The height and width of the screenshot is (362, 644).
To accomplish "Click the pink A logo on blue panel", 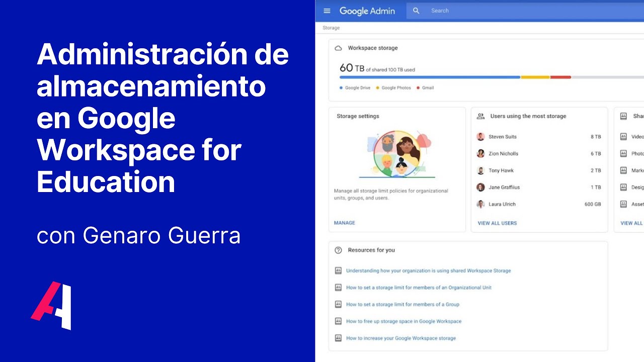I will click(x=51, y=306).
